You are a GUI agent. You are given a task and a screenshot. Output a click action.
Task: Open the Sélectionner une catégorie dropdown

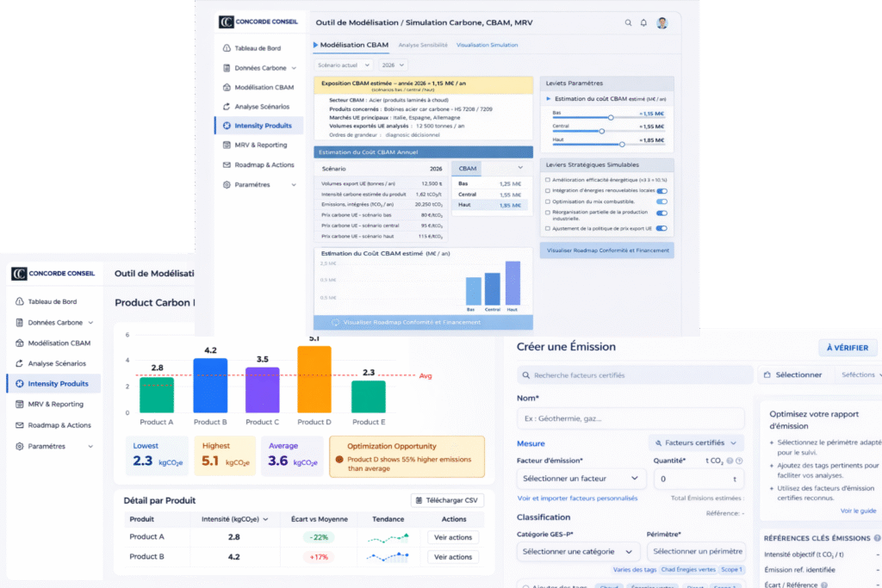tap(578, 552)
